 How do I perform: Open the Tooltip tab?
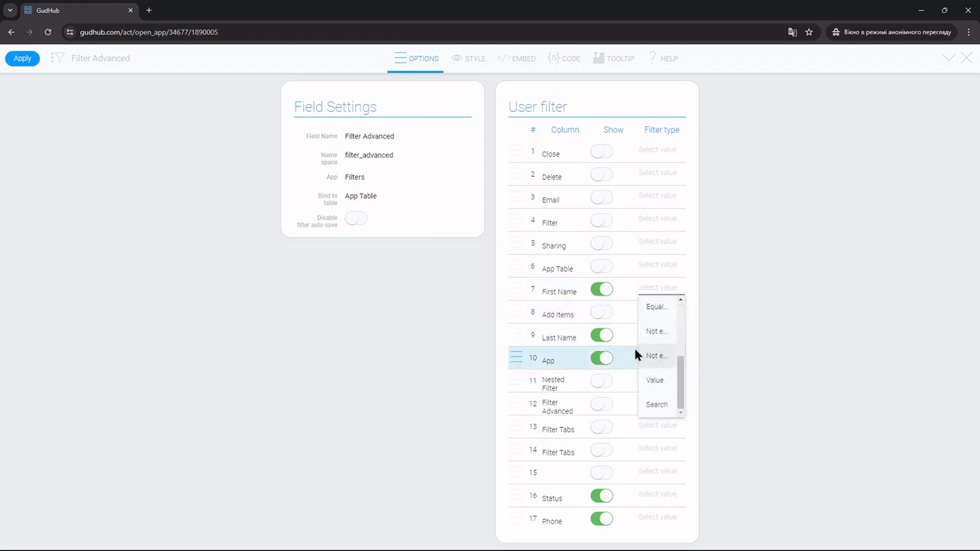(614, 58)
